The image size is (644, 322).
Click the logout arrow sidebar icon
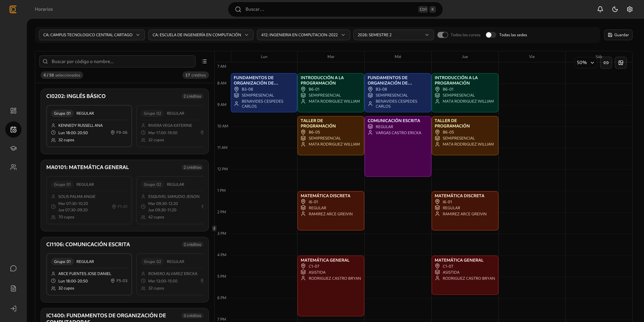coord(13,309)
